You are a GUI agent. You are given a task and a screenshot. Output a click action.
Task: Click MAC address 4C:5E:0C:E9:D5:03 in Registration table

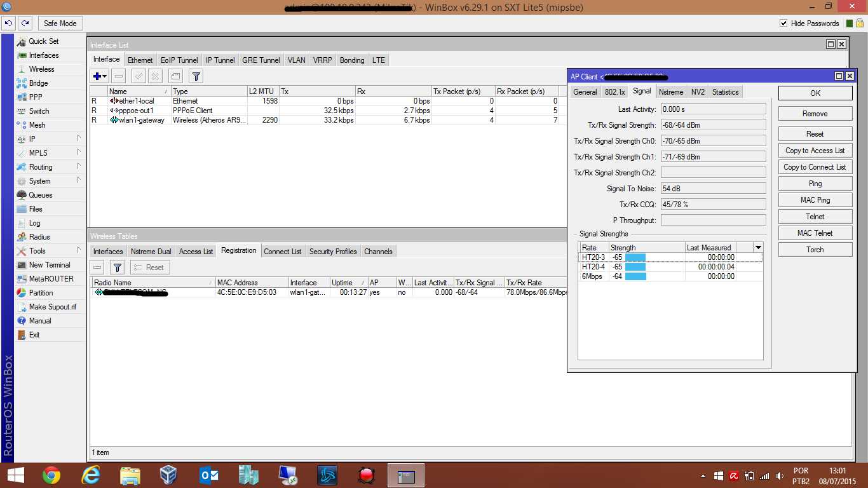point(247,292)
